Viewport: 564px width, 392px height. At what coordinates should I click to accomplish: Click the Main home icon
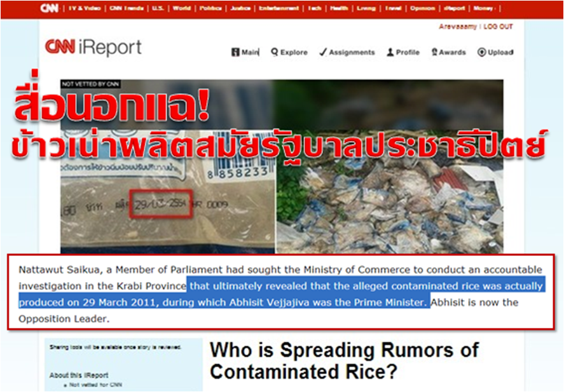point(235,53)
